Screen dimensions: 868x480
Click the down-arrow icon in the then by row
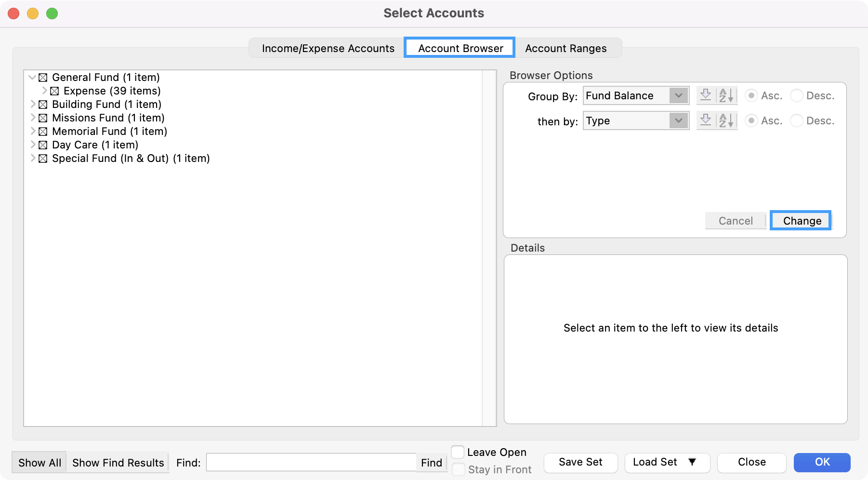coord(706,120)
